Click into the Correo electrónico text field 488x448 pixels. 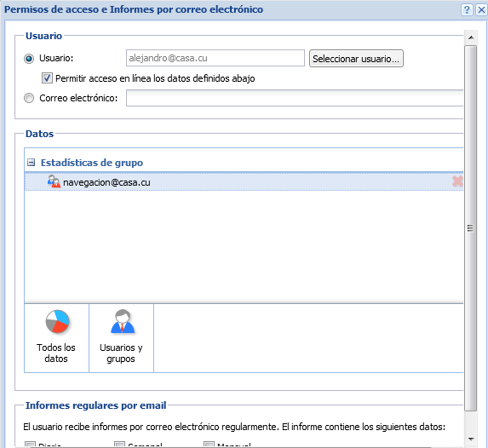click(x=295, y=98)
